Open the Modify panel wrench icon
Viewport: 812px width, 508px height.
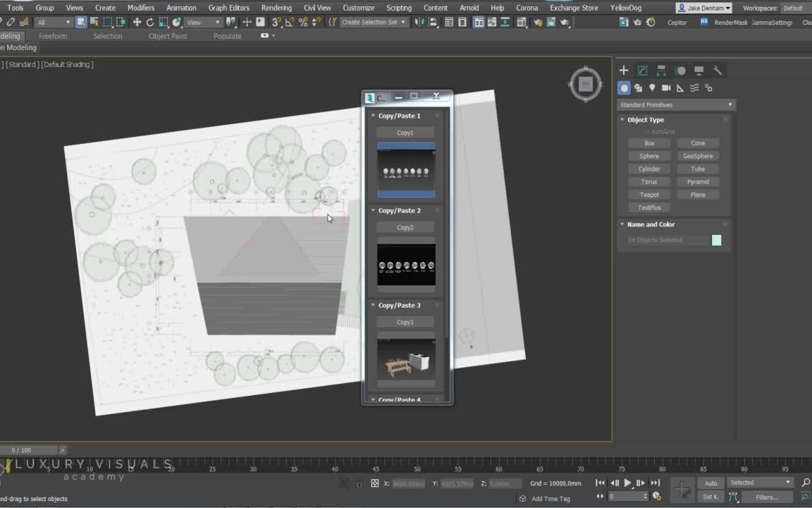(x=718, y=71)
